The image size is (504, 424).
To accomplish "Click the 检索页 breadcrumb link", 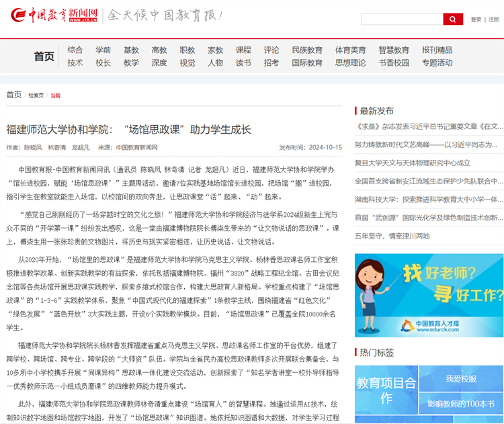I will (36, 95).
